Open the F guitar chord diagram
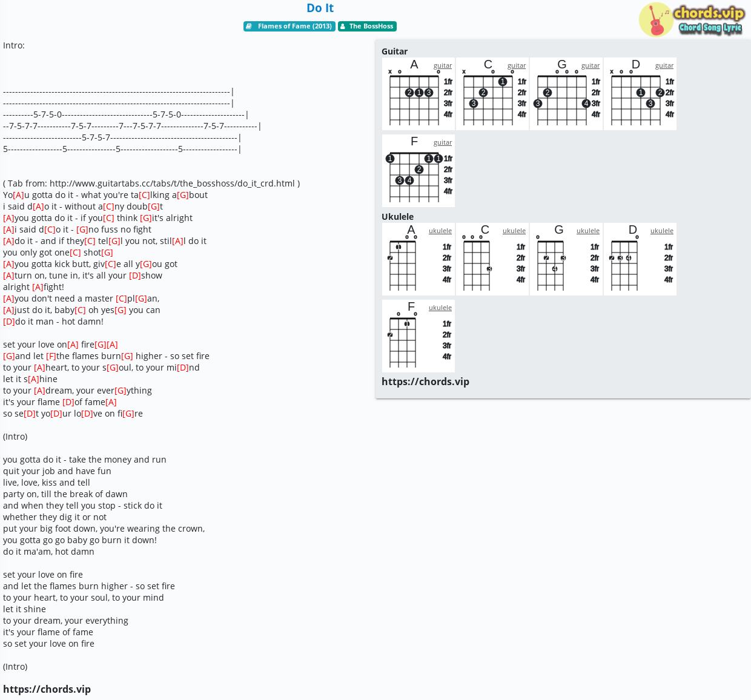This screenshot has width=751, height=700. 419,171
